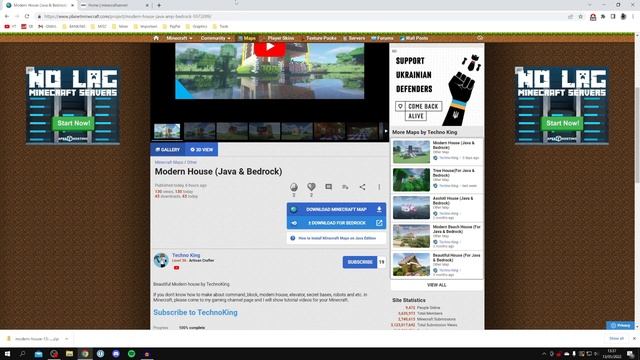Select second gallery thumbnail
This screenshot has height=360, width=640.
pos(200,131)
